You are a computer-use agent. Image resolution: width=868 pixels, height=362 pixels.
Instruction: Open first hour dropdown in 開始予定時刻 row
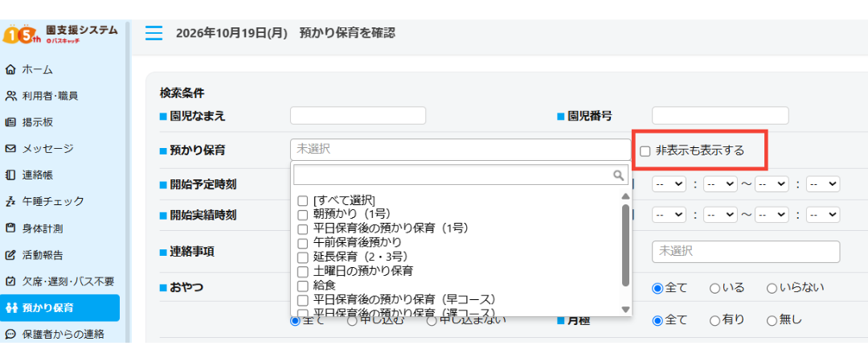[x=669, y=184]
